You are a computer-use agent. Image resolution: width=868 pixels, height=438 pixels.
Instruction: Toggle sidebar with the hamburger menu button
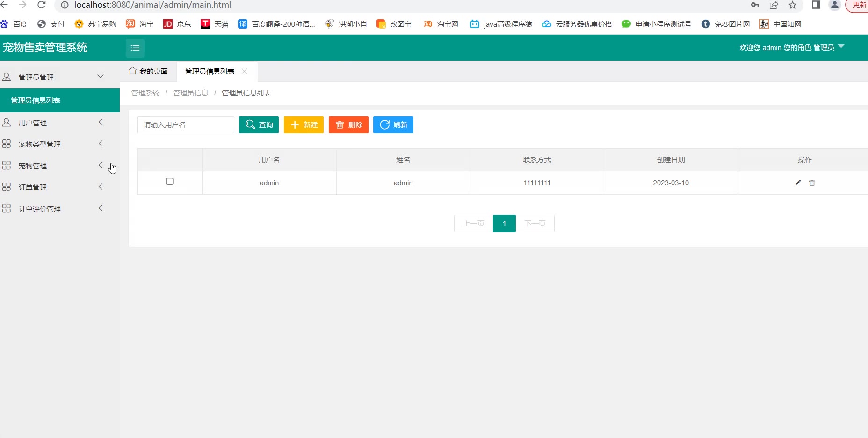[135, 48]
